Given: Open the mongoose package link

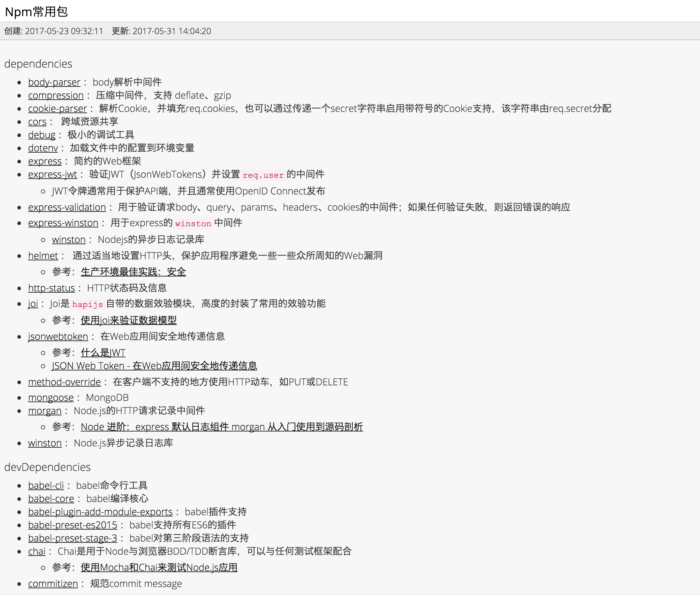Looking at the screenshot, I should coord(51,398).
